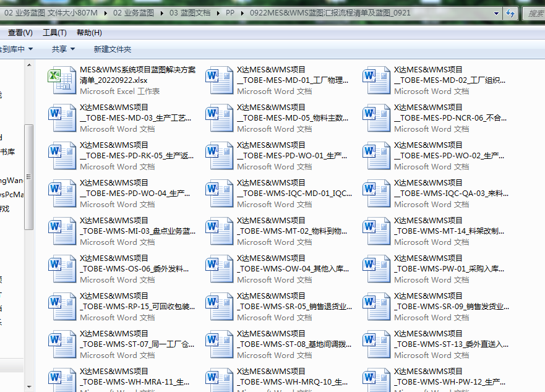Select the TOBE-MES-MD-01 Word document icon
Screen dimensions: 545x392
pyautogui.click(x=219, y=80)
